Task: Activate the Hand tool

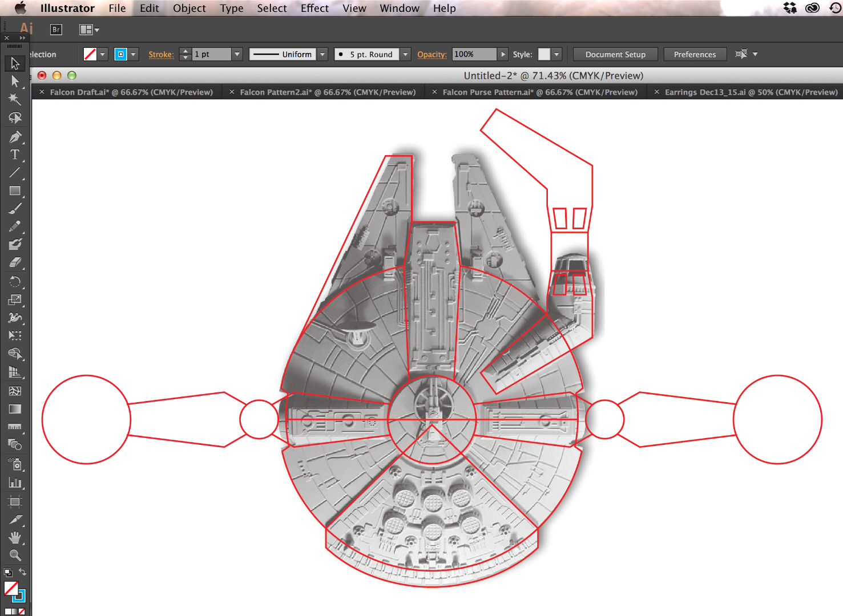Action: point(14,537)
